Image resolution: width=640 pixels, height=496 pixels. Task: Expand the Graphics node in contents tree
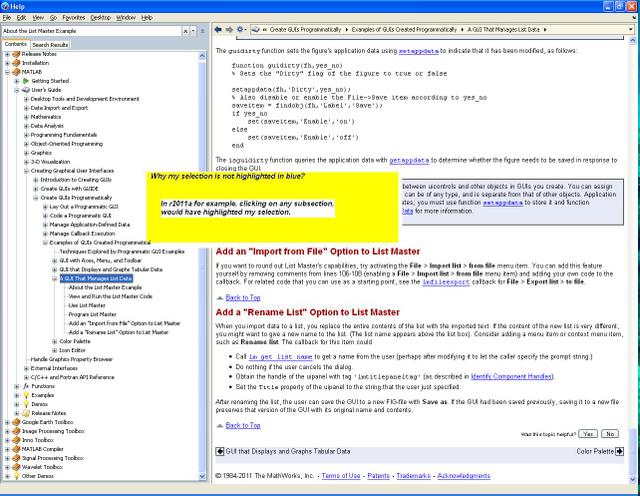pos(24,153)
